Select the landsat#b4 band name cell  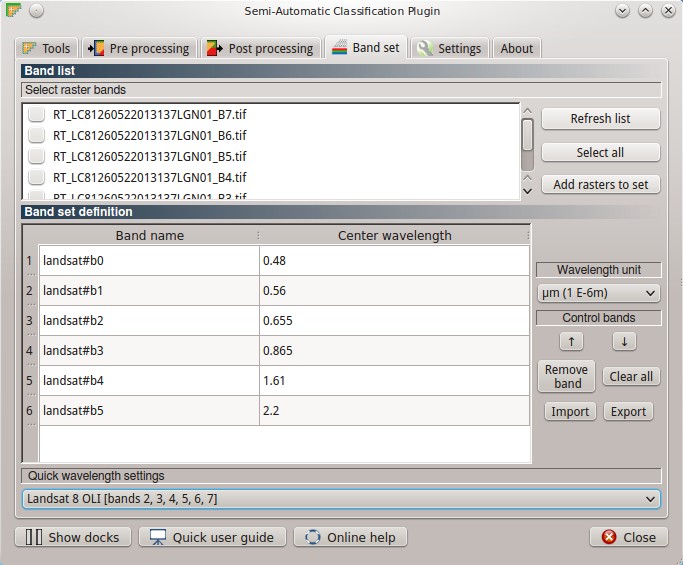tap(149, 381)
